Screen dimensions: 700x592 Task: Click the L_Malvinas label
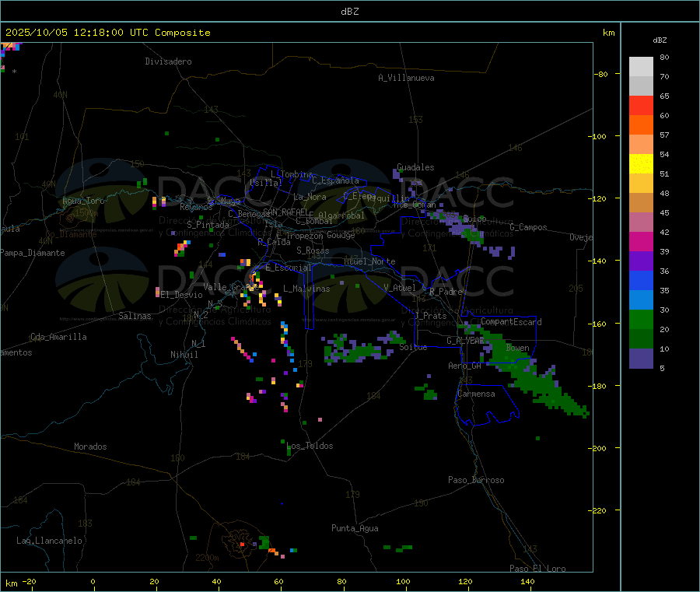click(x=306, y=289)
